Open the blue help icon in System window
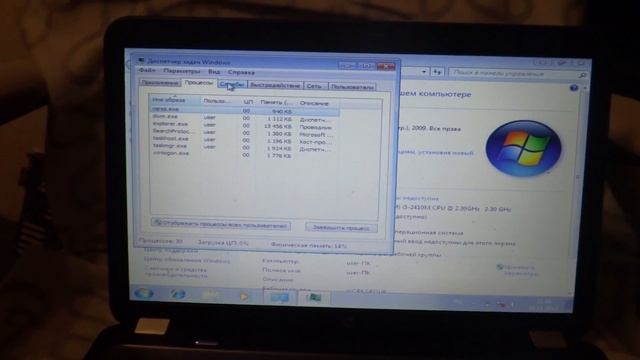This screenshot has height=360, width=640. [x=574, y=88]
